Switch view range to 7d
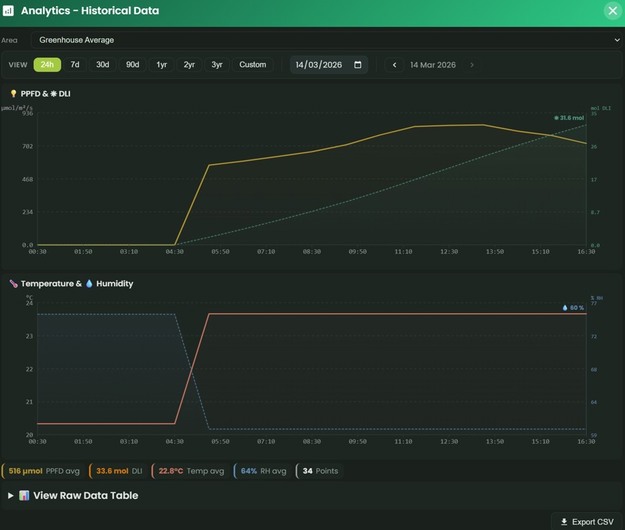 pos(75,65)
